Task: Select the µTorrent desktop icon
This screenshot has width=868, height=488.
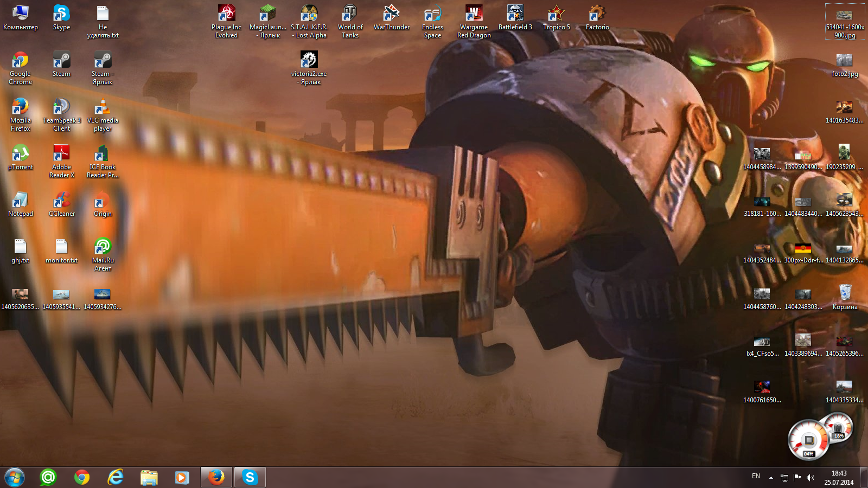Action: point(21,157)
